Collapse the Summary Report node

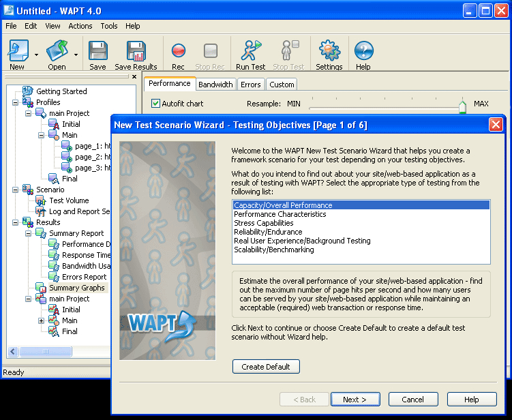28,233
